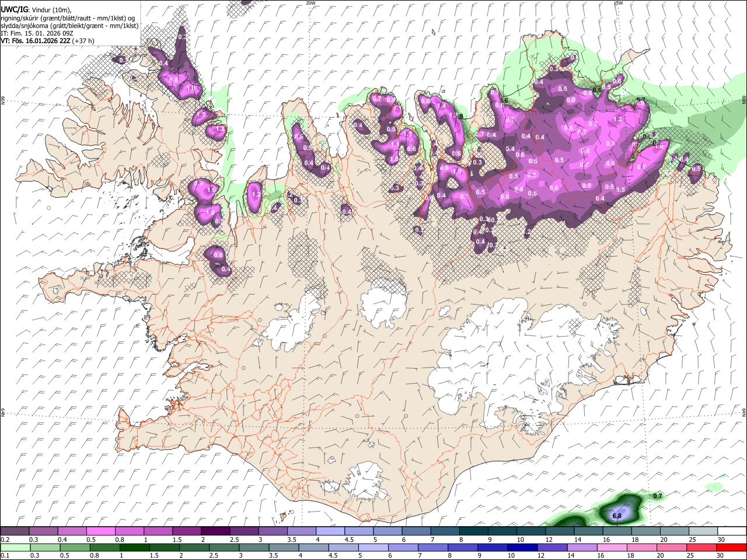
Task: Click the valid time 'VT: Fös. 16.01.2026 22Z'
Action: tap(35, 41)
